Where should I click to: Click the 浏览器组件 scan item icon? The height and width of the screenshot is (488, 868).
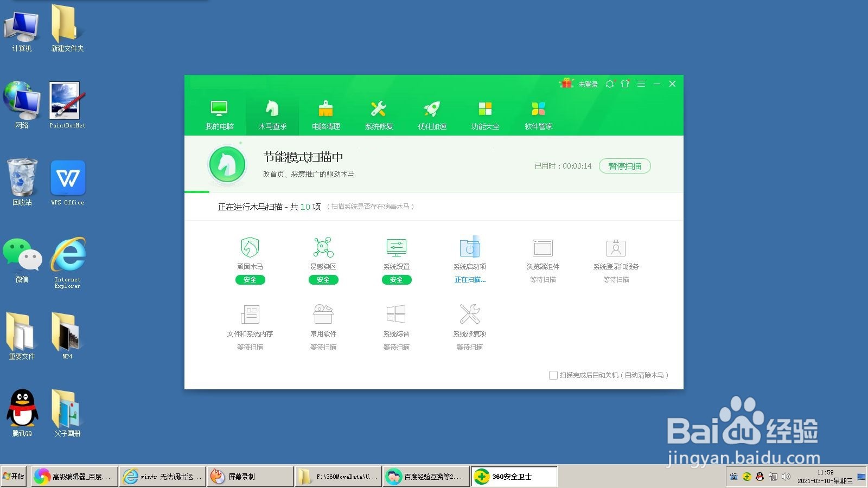pos(542,248)
